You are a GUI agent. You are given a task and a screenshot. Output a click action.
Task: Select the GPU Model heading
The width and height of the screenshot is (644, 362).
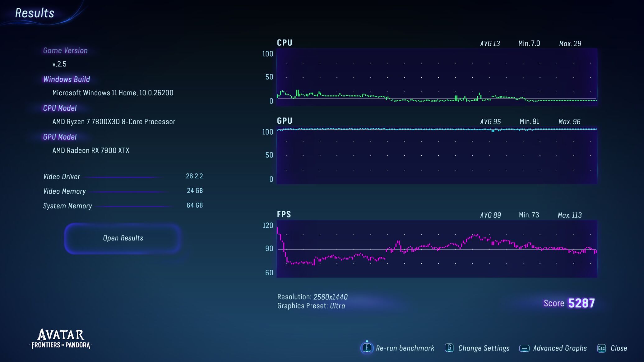tap(60, 137)
